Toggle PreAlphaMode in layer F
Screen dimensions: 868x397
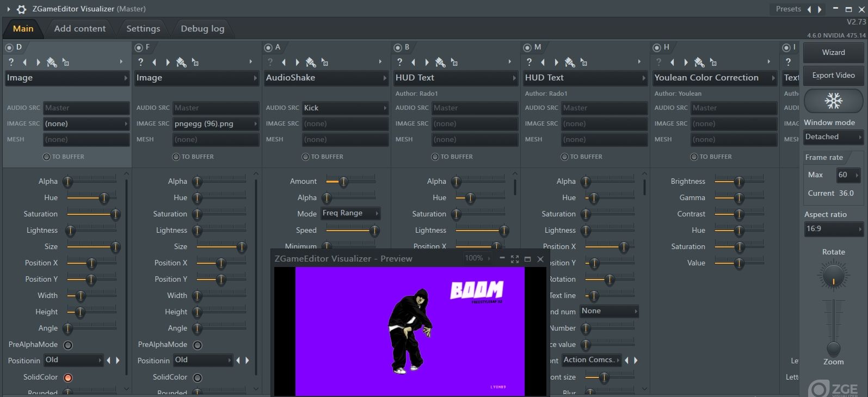point(198,345)
